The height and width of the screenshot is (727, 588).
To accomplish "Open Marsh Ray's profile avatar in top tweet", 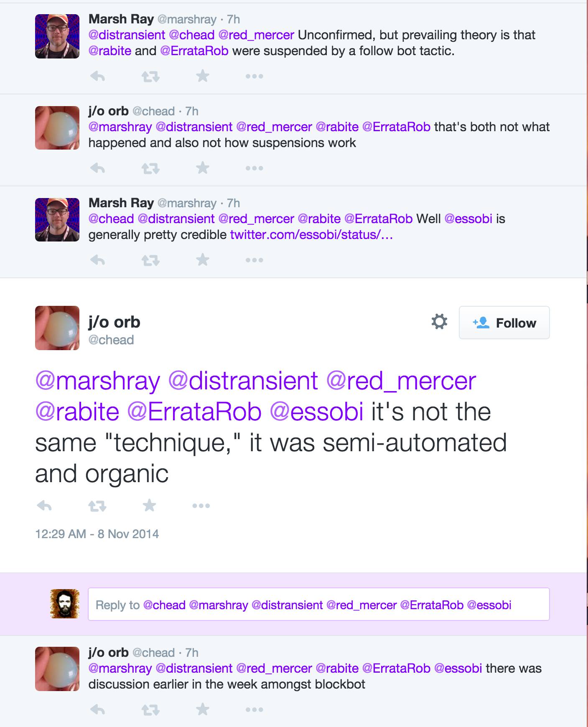I will [x=57, y=36].
